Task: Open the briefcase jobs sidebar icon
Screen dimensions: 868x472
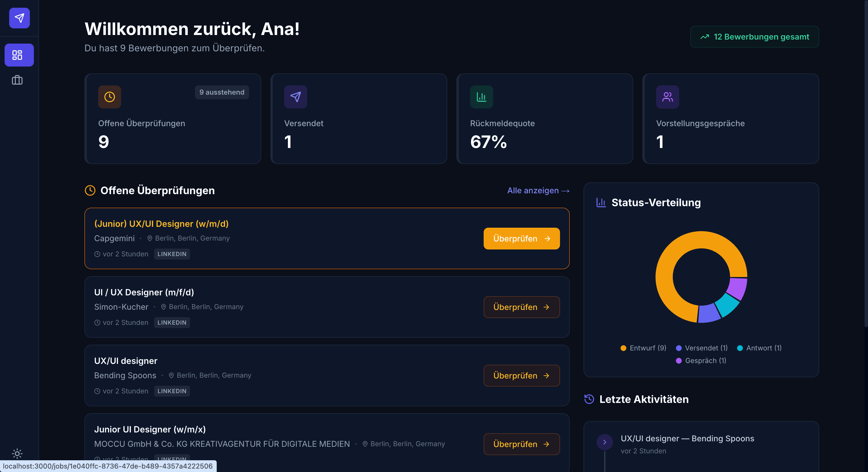Action: (17, 80)
